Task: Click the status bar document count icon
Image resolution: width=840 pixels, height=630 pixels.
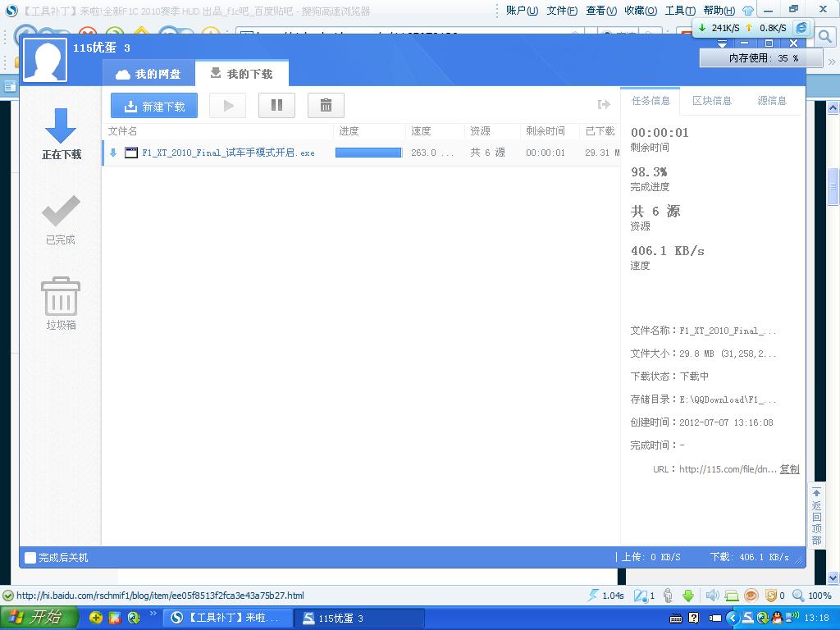Action: tap(641, 596)
